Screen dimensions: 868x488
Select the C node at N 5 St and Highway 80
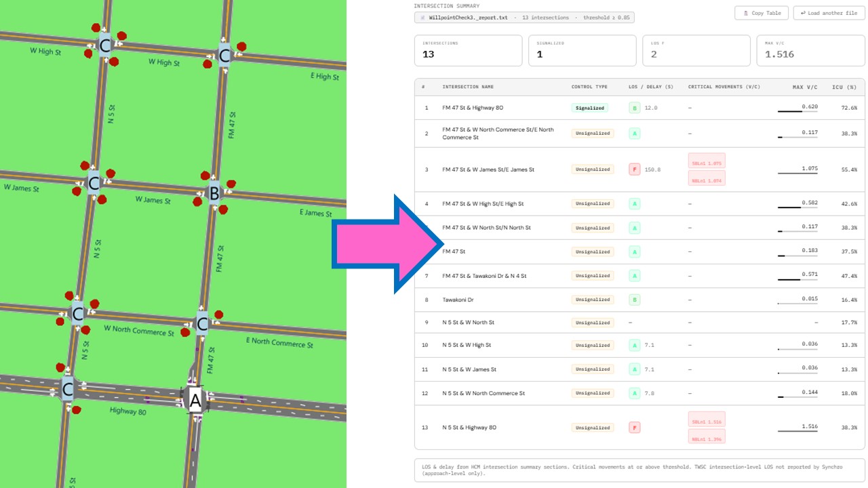point(68,389)
